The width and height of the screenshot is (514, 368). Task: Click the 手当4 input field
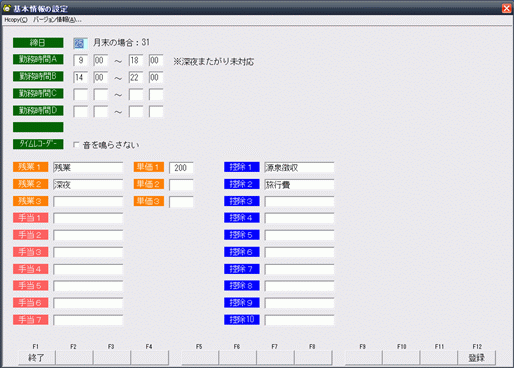[x=88, y=269]
